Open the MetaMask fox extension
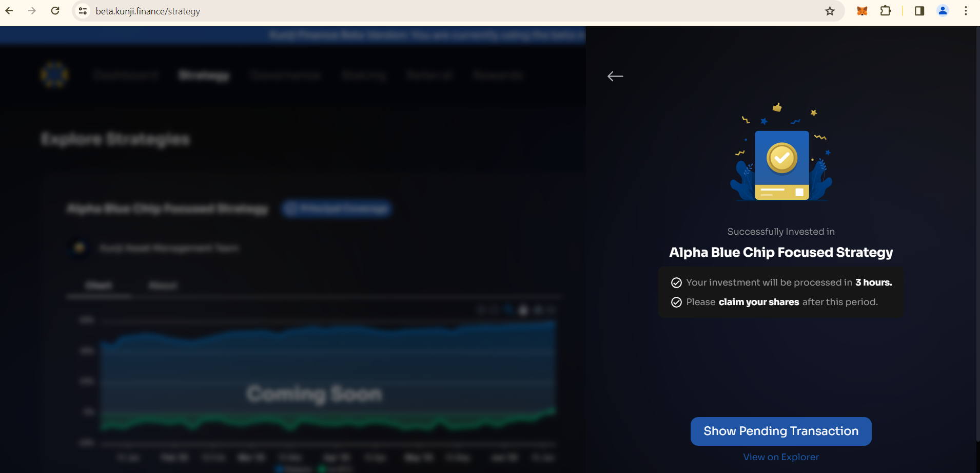Image resolution: width=980 pixels, height=473 pixels. (862, 11)
